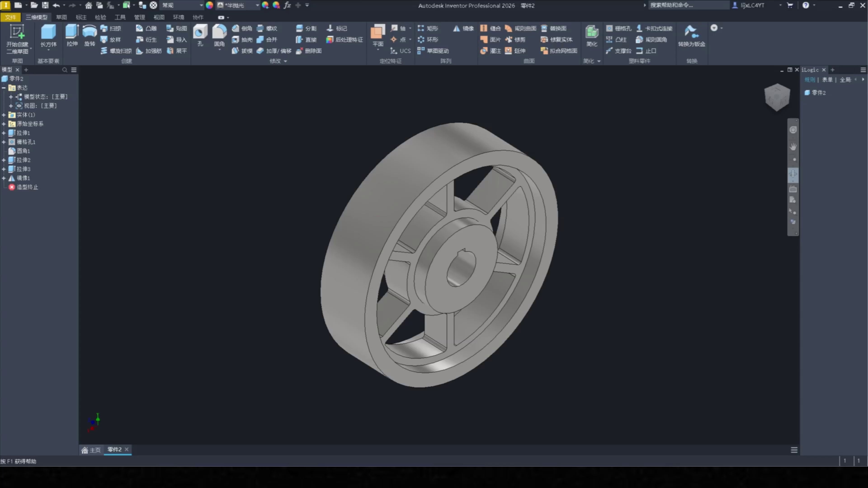The height and width of the screenshot is (488, 868).
Task: Go to the 主页 document tab
Action: (91, 450)
